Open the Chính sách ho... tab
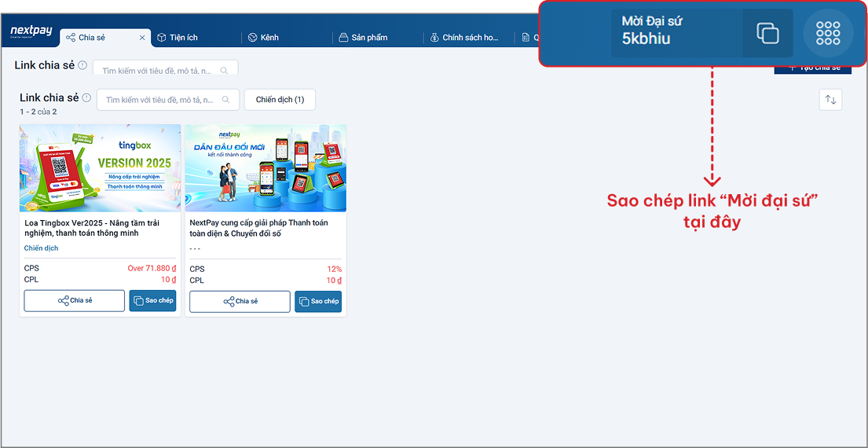The height and width of the screenshot is (448, 868). point(464,38)
